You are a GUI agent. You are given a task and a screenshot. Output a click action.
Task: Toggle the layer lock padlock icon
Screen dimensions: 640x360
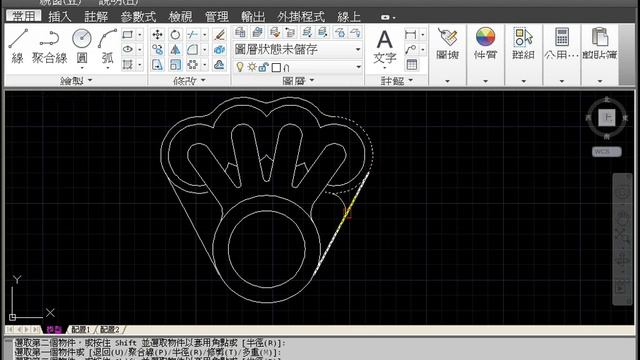pyautogui.click(x=263, y=67)
